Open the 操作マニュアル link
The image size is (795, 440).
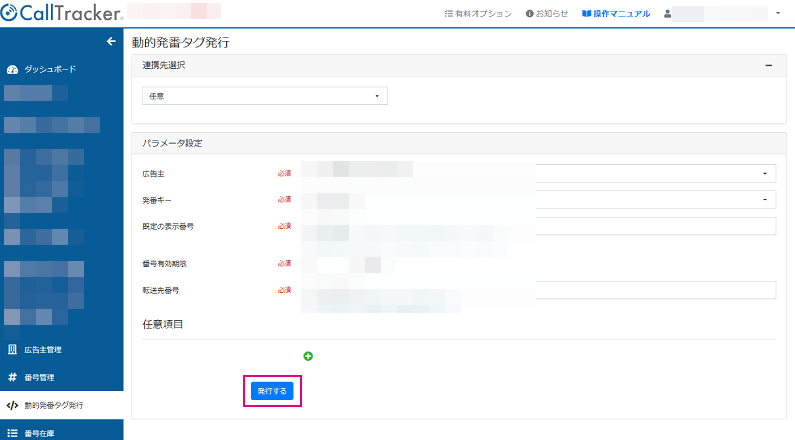(622, 14)
